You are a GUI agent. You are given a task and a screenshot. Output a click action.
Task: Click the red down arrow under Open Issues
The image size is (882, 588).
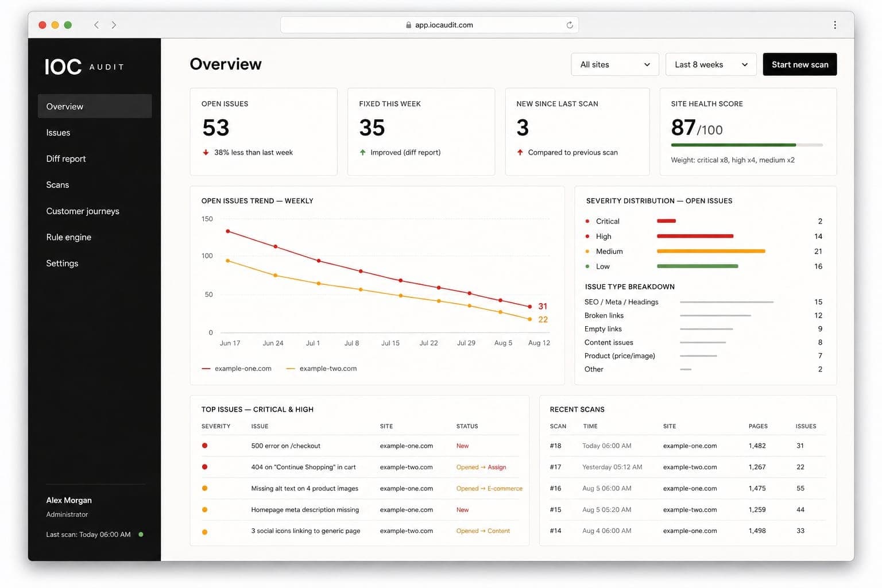coord(206,152)
